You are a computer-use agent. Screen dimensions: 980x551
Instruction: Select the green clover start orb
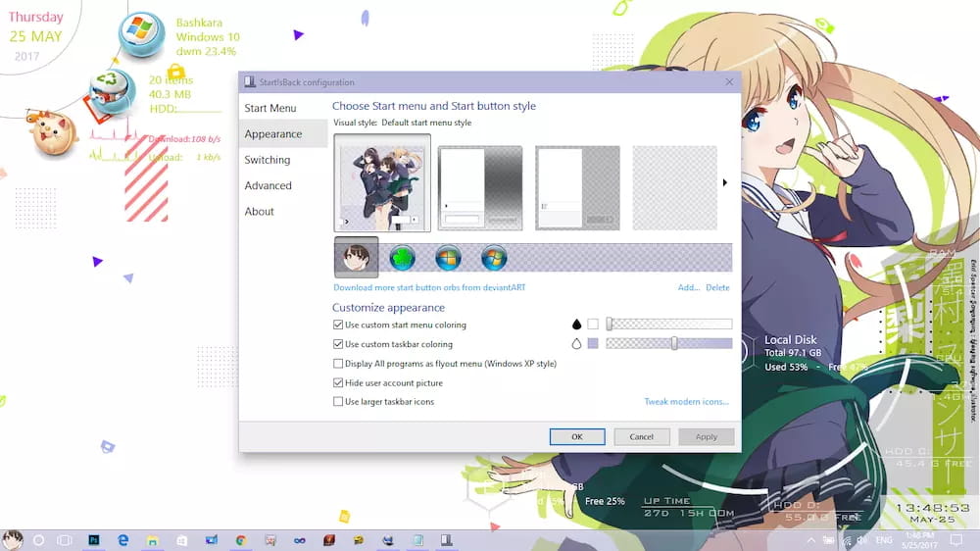coord(403,258)
